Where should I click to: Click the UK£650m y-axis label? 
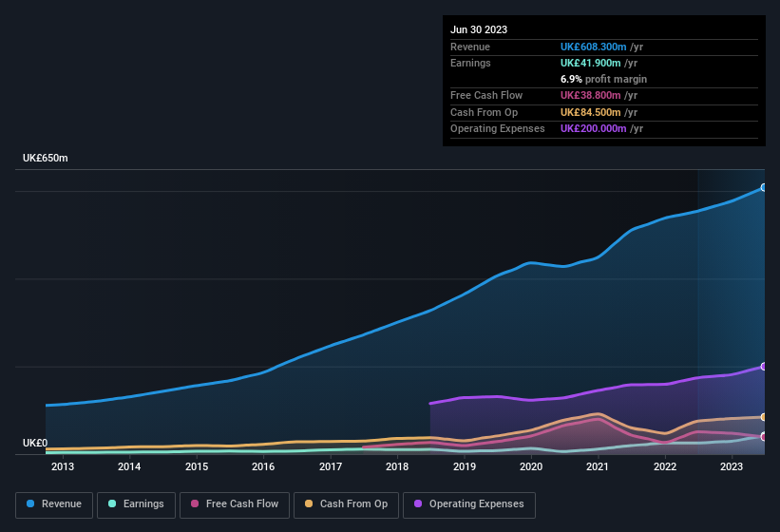coord(46,158)
